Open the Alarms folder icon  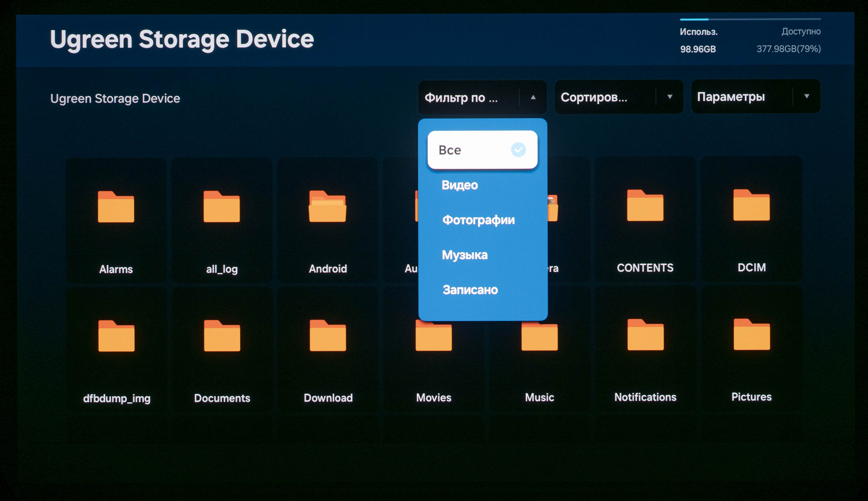[116, 207]
